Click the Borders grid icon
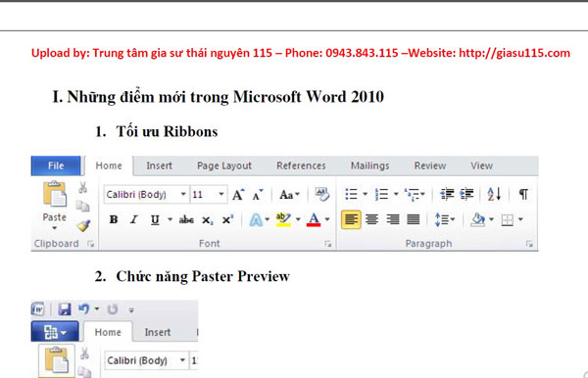 pos(507,220)
